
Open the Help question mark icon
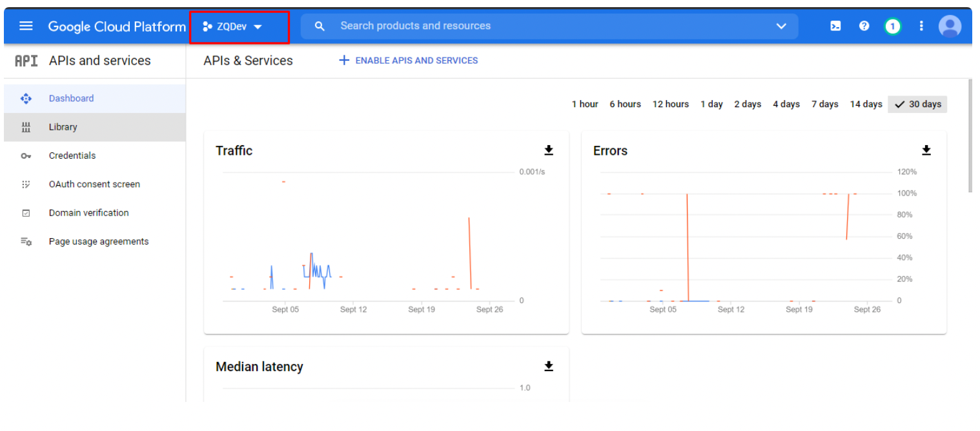pyautogui.click(x=864, y=26)
